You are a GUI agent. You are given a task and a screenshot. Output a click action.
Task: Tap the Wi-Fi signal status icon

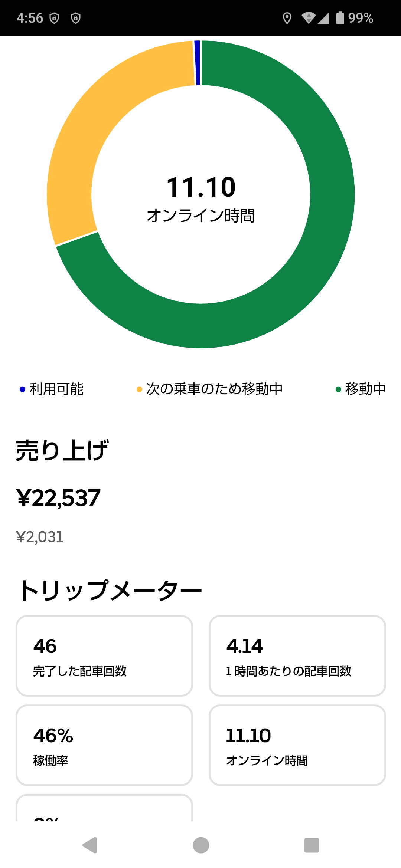click(x=308, y=18)
